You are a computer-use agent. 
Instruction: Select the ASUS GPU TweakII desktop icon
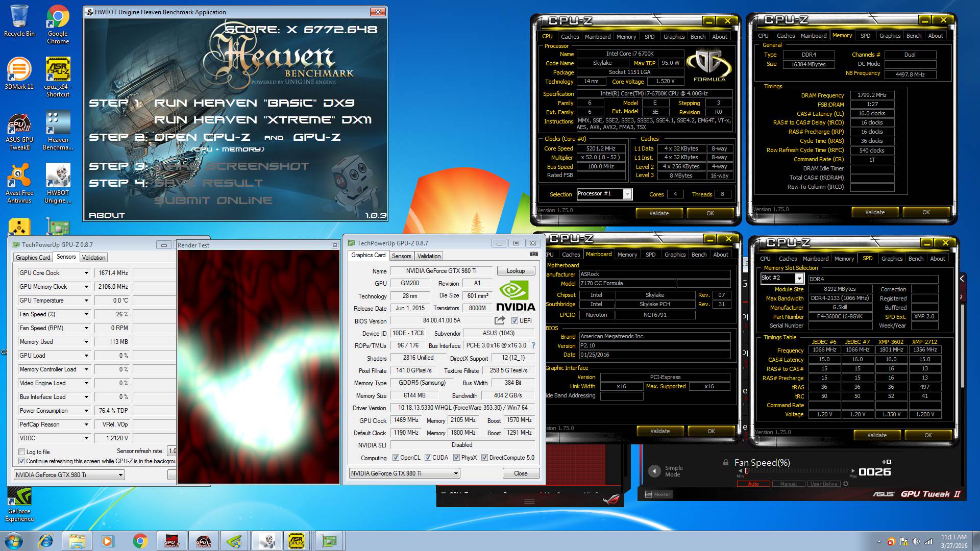(x=19, y=132)
